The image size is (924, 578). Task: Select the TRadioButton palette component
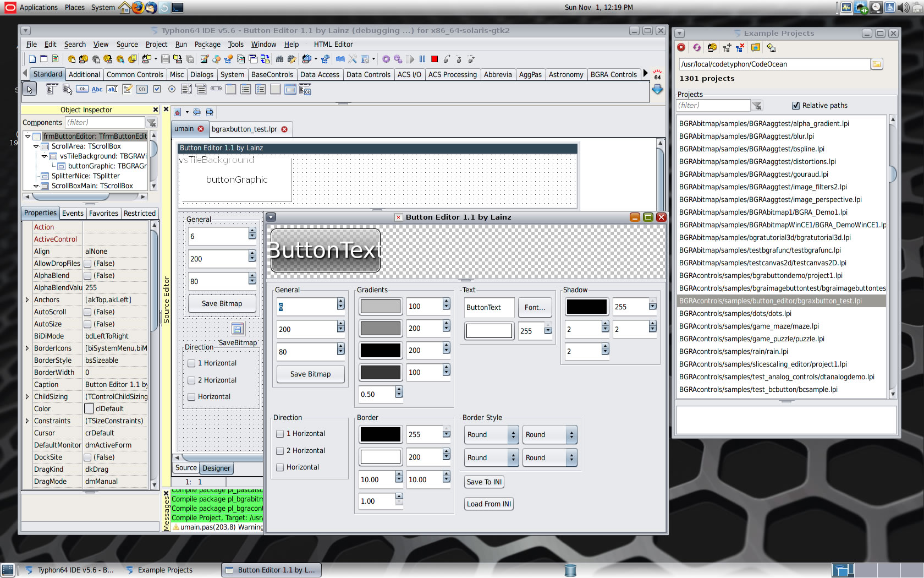click(x=172, y=89)
